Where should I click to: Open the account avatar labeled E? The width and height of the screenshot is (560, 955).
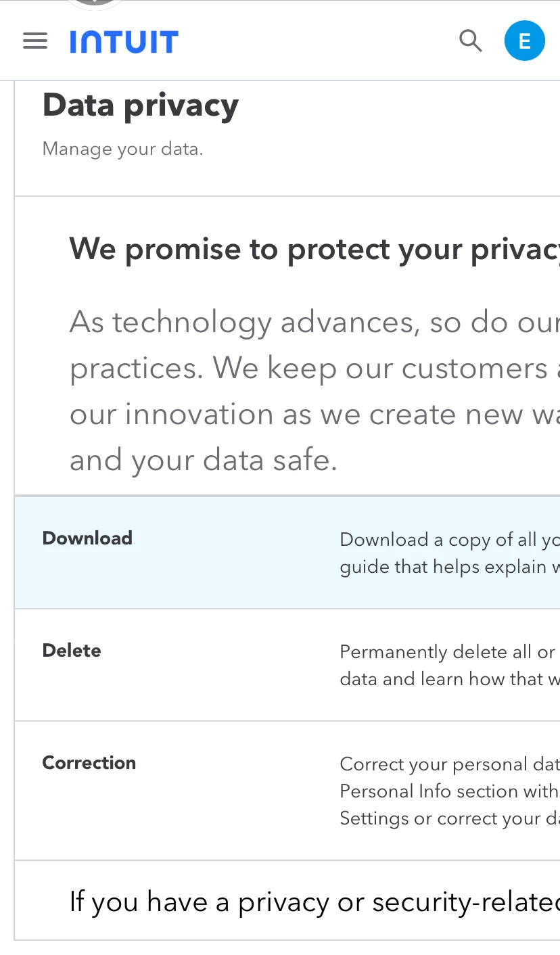524,41
